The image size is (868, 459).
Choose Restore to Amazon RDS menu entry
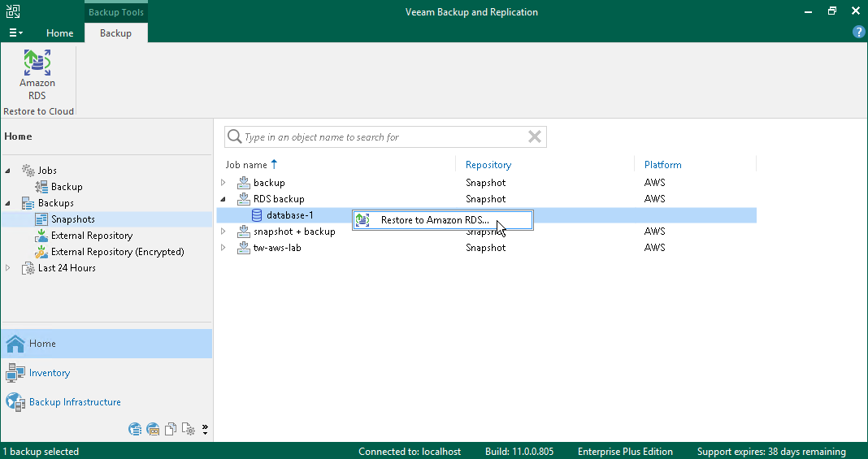(x=434, y=220)
